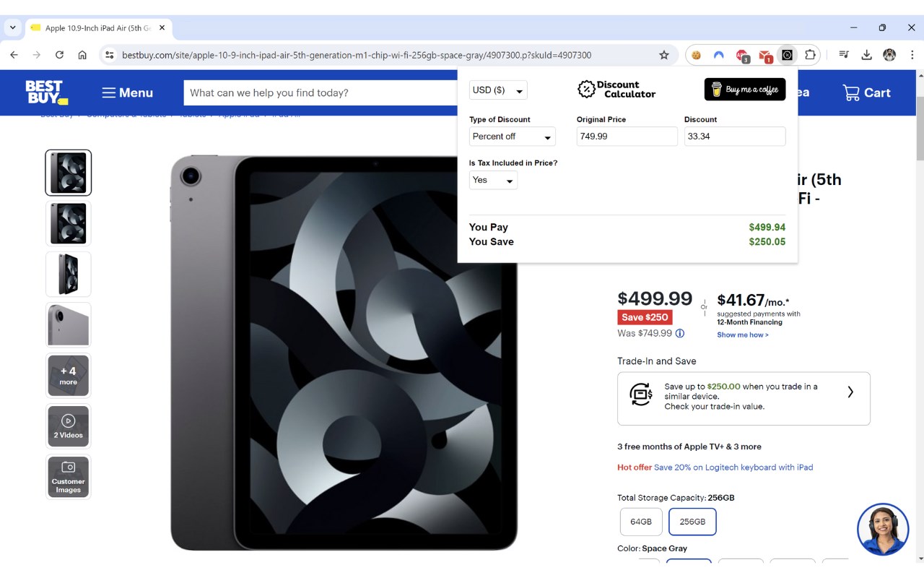The width and height of the screenshot is (924, 578).
Task: Open the Show me how financing link
Action: pyautogui.click(x=742, y=335)
